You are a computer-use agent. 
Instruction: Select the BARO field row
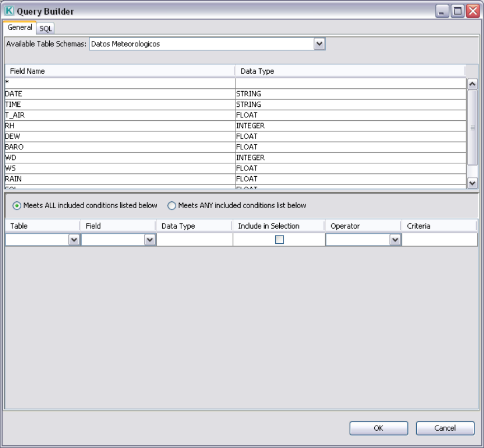click(236, 147)
